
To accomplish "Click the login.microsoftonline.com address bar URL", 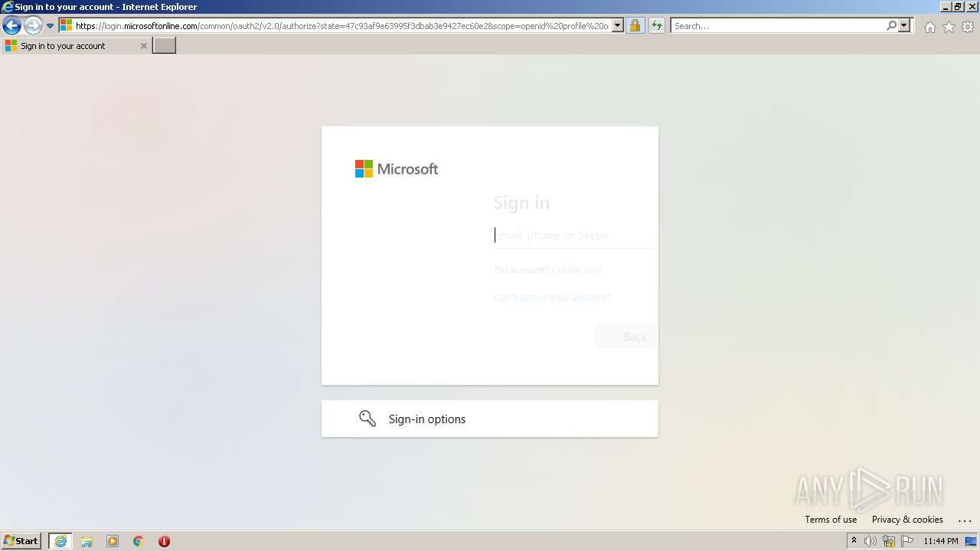I will coord(341,26).
